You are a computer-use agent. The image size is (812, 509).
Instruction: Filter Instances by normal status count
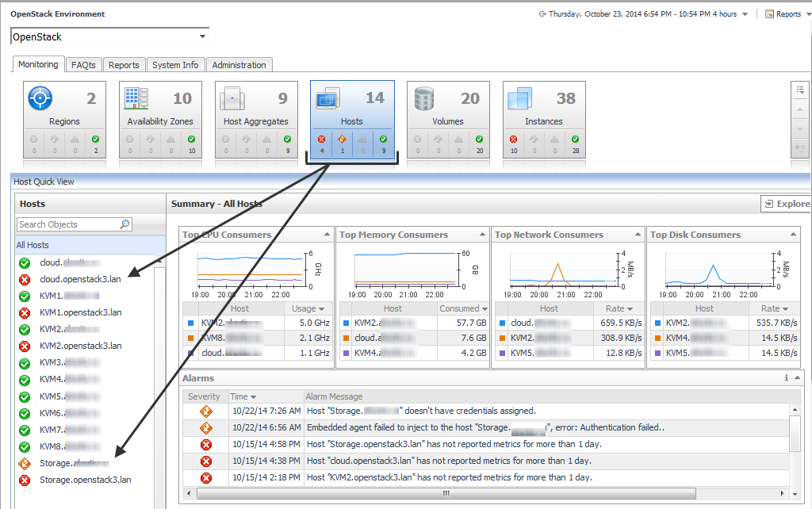point(576,144)
